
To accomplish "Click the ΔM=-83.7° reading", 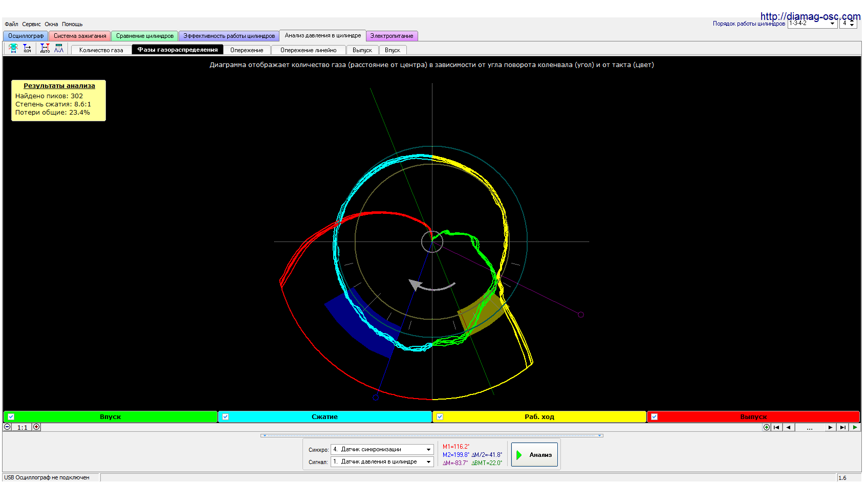I will click(x=455, y=463).
